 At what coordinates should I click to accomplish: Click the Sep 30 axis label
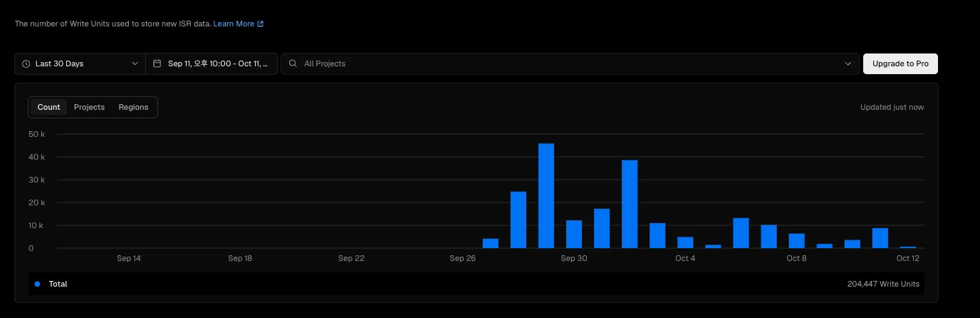[x=574, y=258]
